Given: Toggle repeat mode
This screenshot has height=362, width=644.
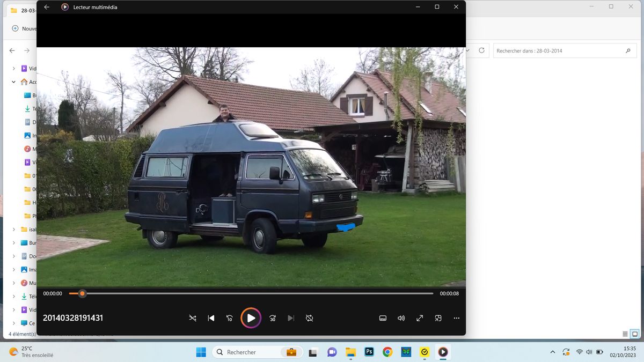Looking at the screenshot, I should pyautogui.click(x=309, y=318).
